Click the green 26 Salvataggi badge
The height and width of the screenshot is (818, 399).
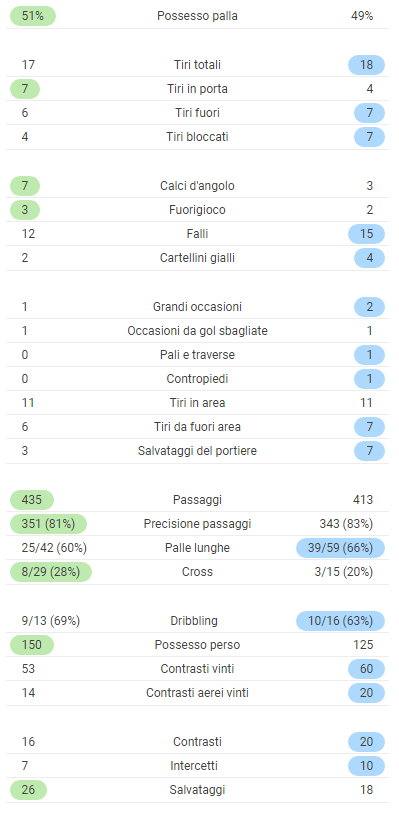(28, 790)
